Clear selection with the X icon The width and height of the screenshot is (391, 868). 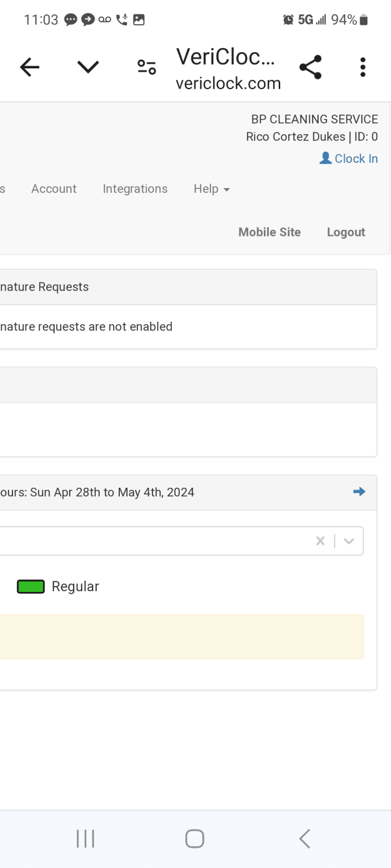click(320, 540)
